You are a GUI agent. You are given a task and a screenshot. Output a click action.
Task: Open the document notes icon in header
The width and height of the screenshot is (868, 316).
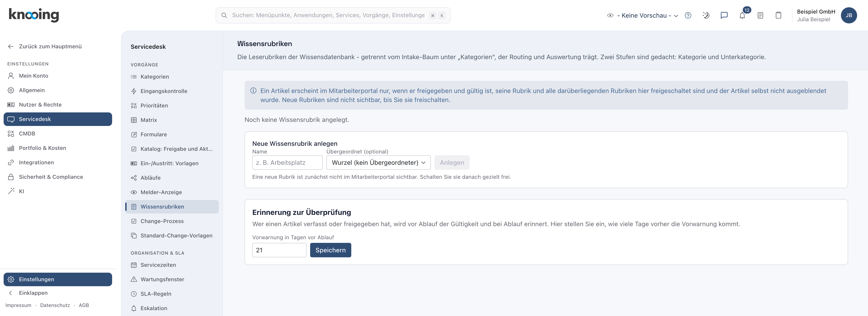pos(760,16)
